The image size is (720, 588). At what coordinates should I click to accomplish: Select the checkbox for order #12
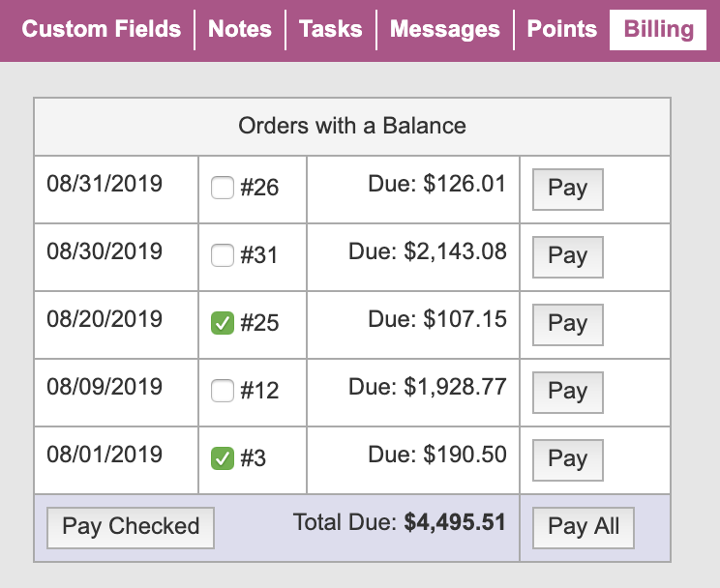223,391
